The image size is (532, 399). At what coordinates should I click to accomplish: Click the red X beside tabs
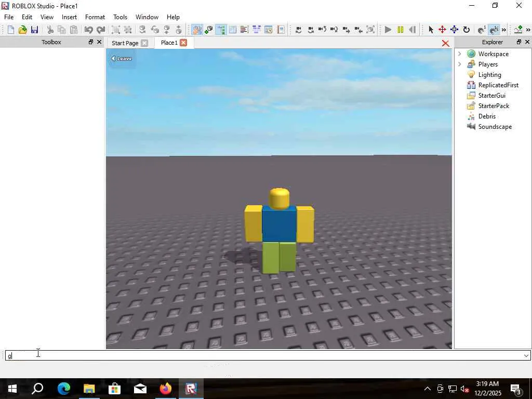tap(445, 44)
